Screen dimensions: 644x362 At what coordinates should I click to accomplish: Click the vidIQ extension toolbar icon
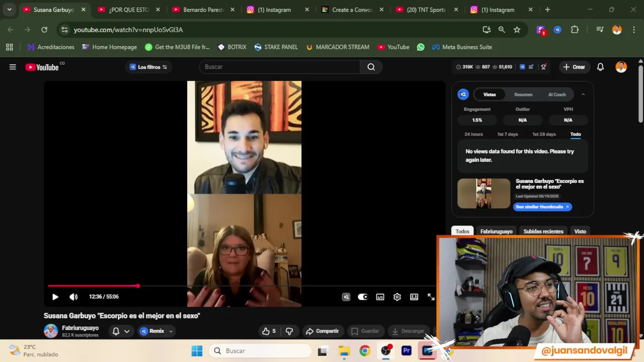pos(557,30)
